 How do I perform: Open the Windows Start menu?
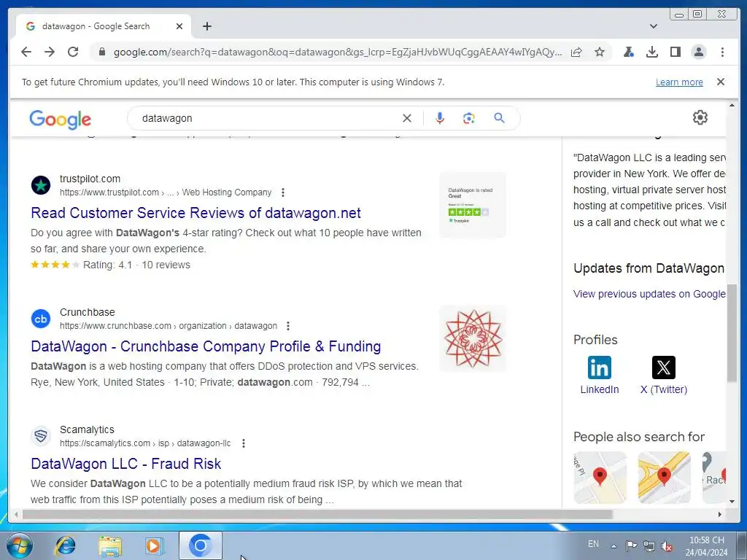(18, 545)
